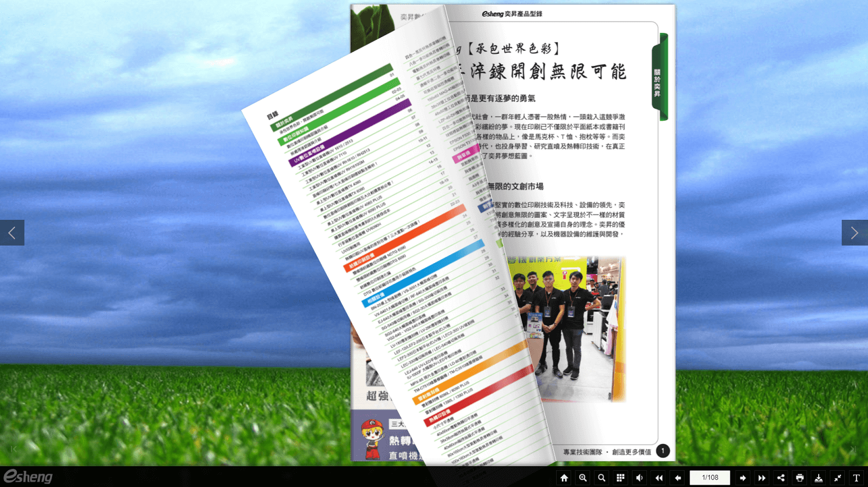Open search with the magnifier icon
Image resolution: width=868 pixels, height=487 pixels.
602,478
